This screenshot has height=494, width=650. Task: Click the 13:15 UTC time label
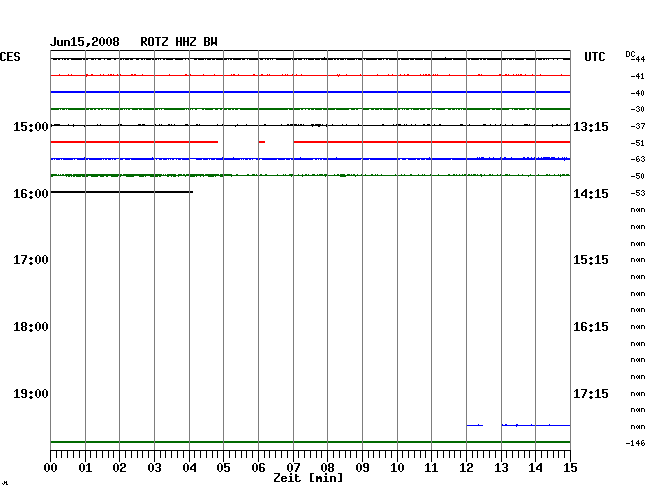click(591, 126)
